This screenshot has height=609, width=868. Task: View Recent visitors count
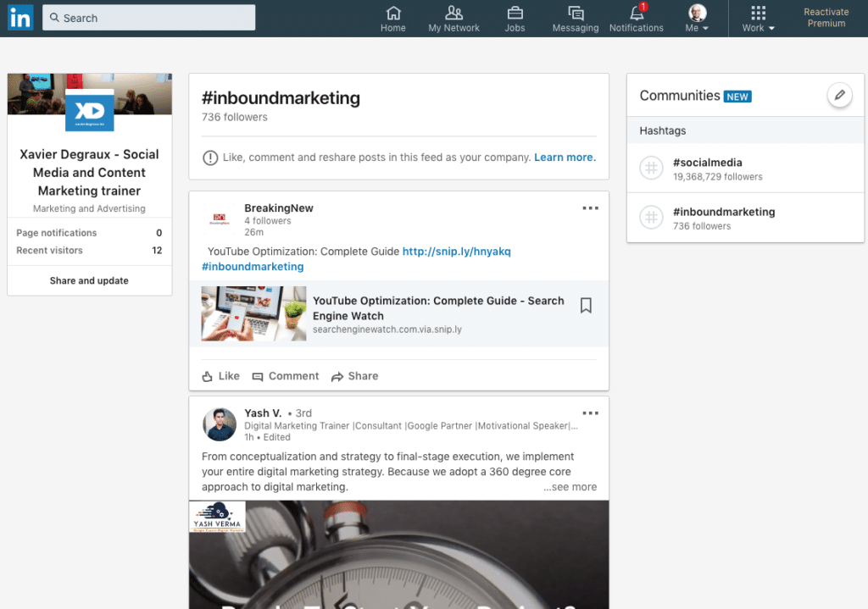click(x=89, y=251)
